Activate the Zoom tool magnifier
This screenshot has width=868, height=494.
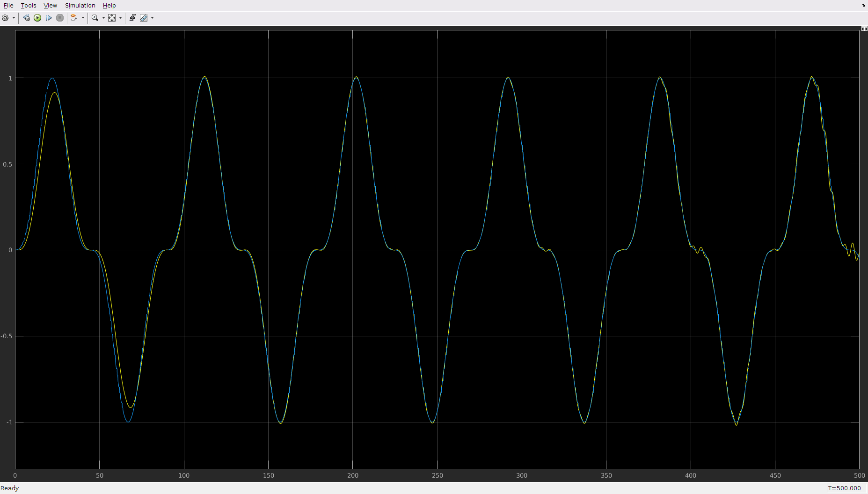point(95,18)
